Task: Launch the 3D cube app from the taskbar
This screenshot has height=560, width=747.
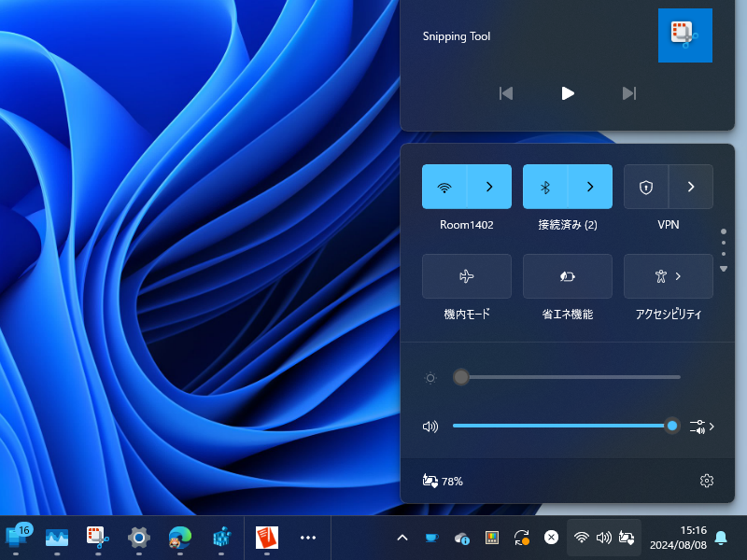Action: coord(220,538)
